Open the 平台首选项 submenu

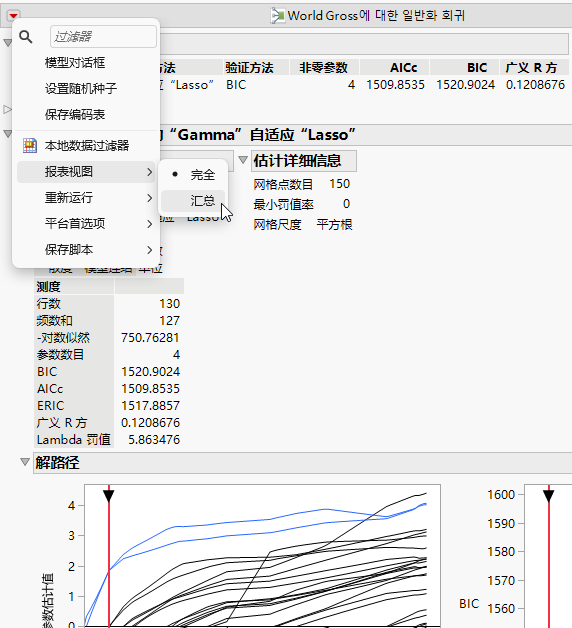tap(86, 223)
